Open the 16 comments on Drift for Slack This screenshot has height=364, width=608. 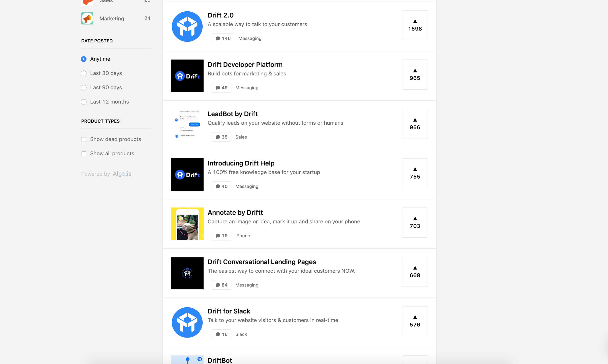click(x=221, y=334)
